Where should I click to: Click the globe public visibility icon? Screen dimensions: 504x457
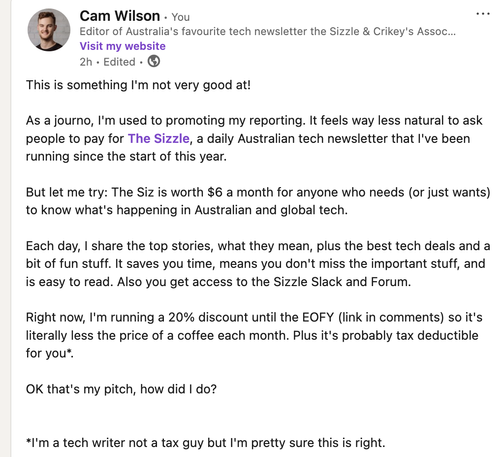[154, 61]
